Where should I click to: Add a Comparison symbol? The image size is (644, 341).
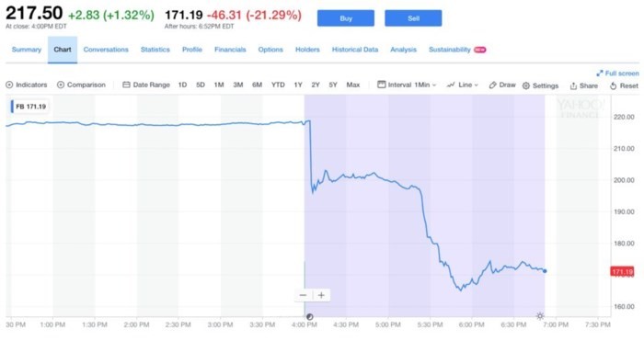click(61, 85)
